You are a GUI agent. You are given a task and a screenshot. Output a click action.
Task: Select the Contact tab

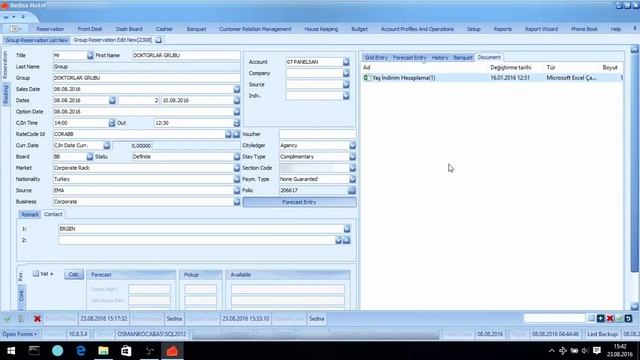(53, 214)
